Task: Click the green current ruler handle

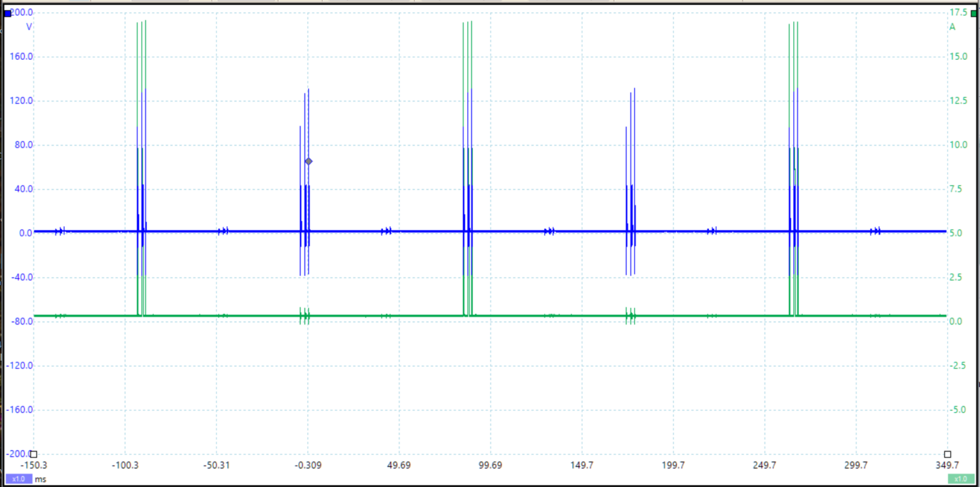Action: [x=974, y=13]
